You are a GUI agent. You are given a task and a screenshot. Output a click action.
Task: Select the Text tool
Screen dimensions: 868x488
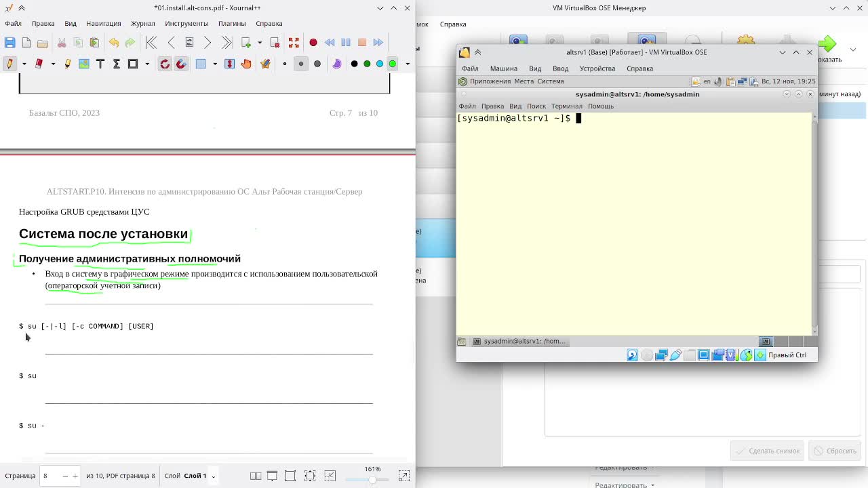[x=100, y=64]
